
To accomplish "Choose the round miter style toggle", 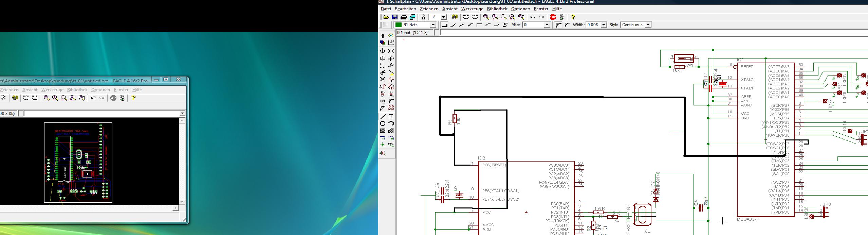I will (558, 25).
